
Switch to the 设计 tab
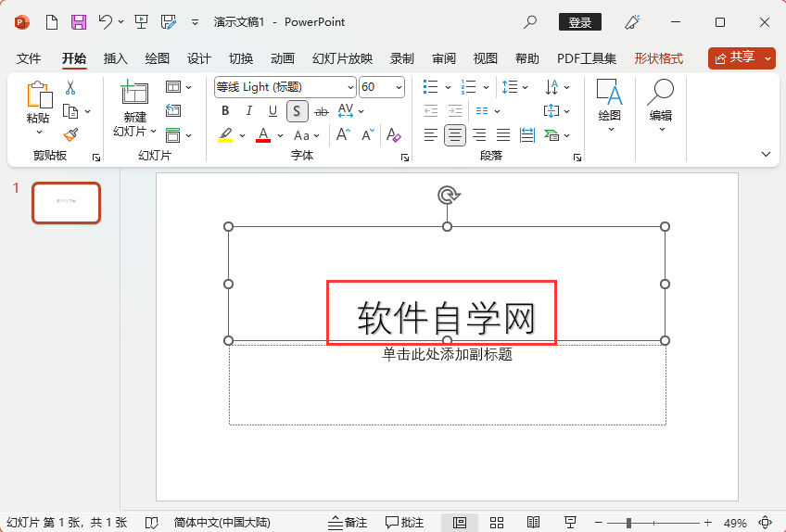click(199, 58)
